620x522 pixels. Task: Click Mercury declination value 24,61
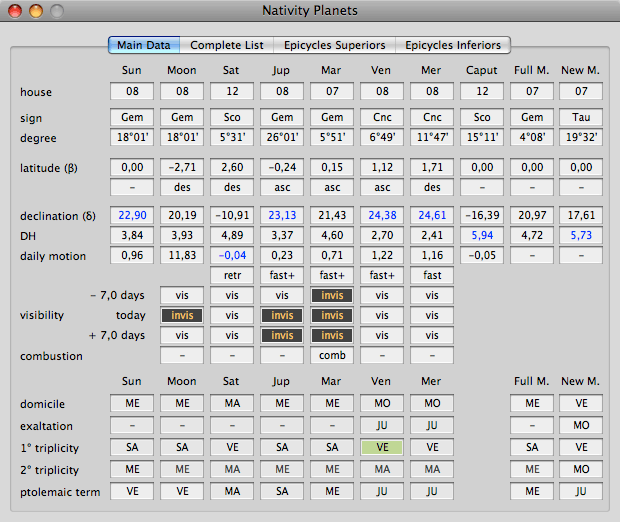tap(432, 216)
